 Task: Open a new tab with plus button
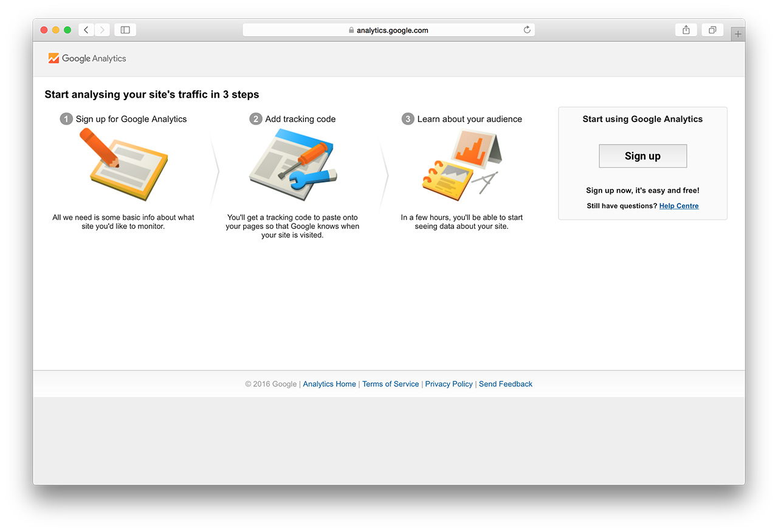click(738, 34)
